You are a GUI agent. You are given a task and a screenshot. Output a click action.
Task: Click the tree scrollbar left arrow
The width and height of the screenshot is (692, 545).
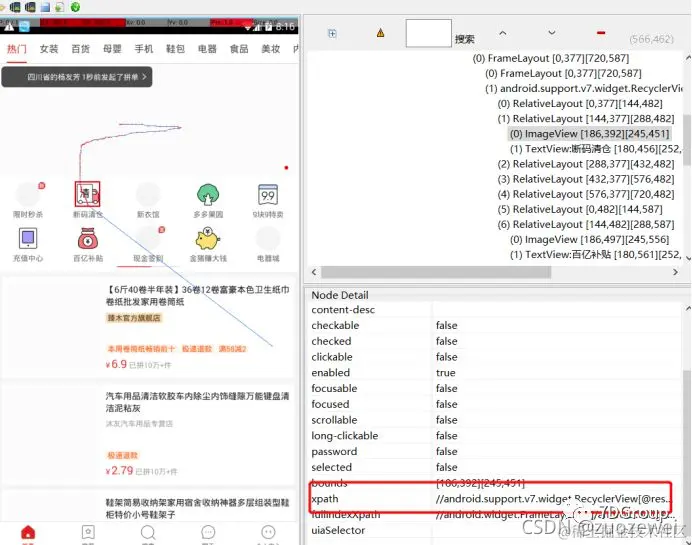coord(314,272)
